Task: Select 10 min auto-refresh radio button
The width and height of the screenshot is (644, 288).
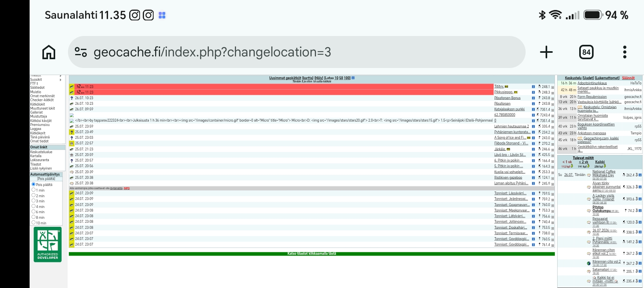Action: [34, 223]
